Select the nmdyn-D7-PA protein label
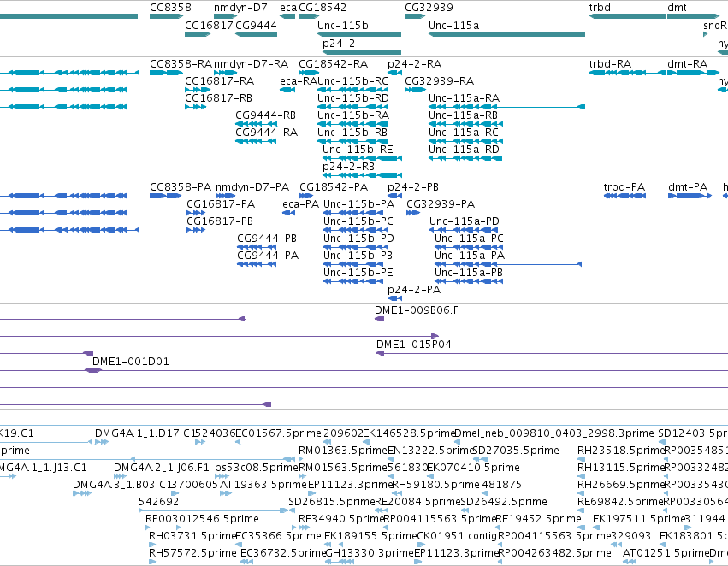728x566 pixels. pyautogui.click(x=252, y=187)
